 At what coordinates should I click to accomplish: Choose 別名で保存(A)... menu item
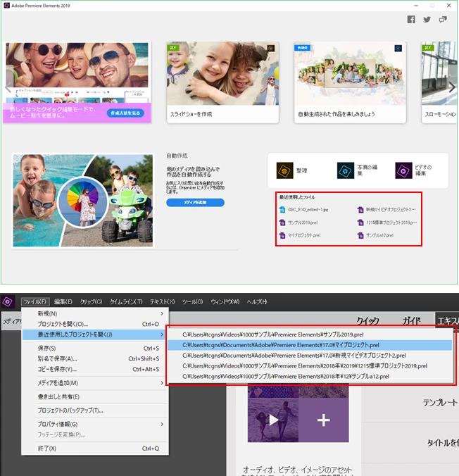(95, 359)
